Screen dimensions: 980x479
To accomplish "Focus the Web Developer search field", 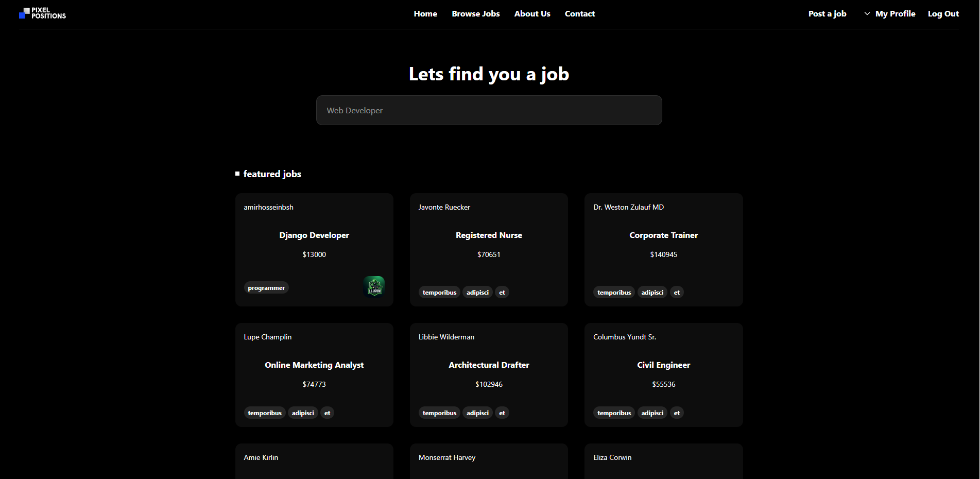I will [489, 110].
